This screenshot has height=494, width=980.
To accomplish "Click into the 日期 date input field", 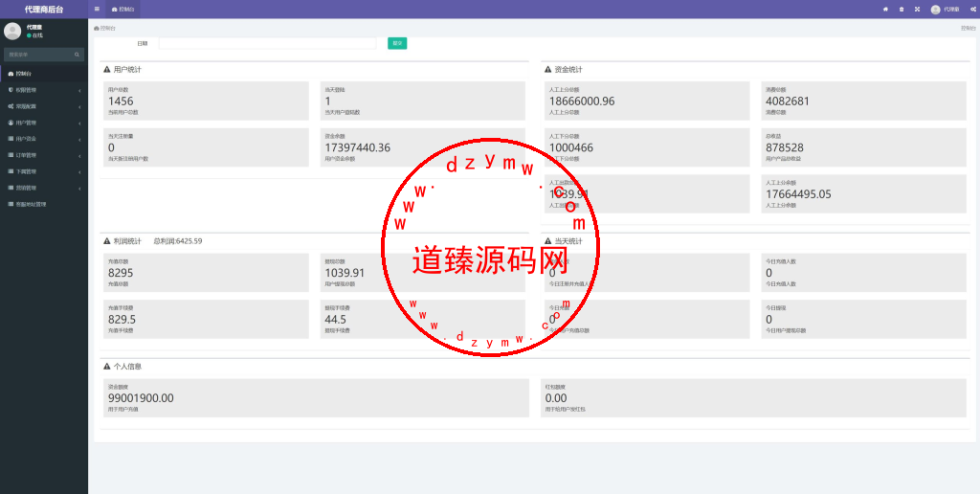I will coord(268,43).
